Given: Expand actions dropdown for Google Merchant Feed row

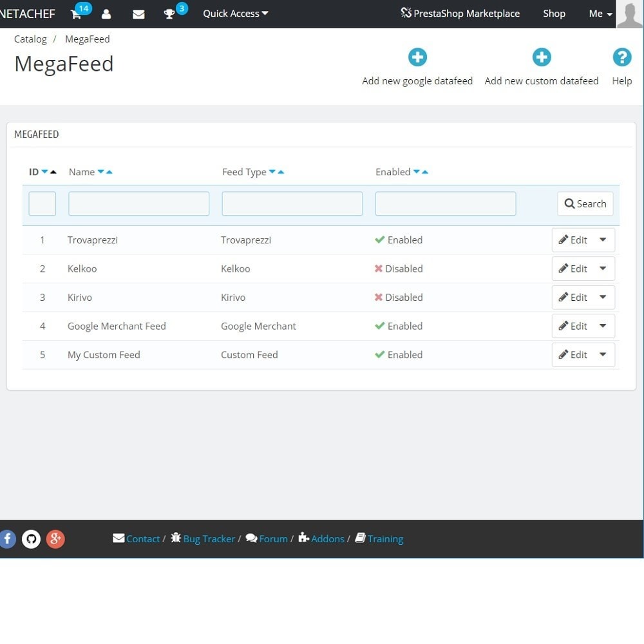Looking at the screenshot, I should point(603,326).
